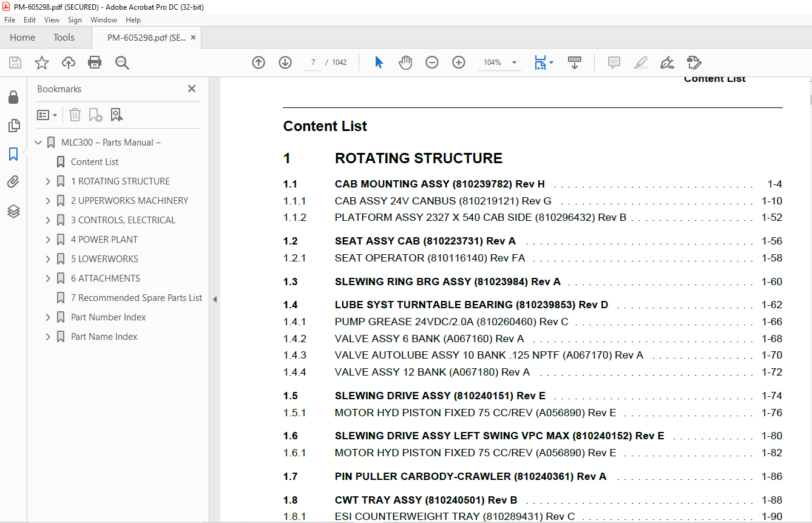
Task: Switch to the Tools tab
Action: click(x=64, y=38)
